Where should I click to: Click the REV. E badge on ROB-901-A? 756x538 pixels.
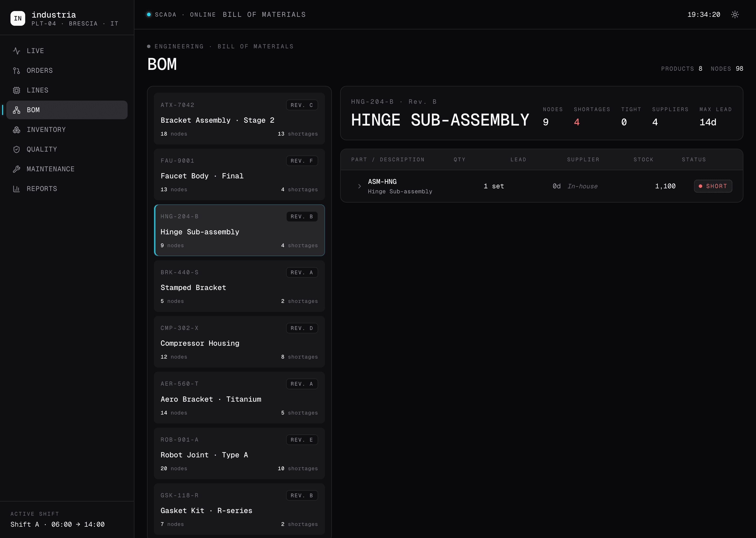[x=302, y=439]
